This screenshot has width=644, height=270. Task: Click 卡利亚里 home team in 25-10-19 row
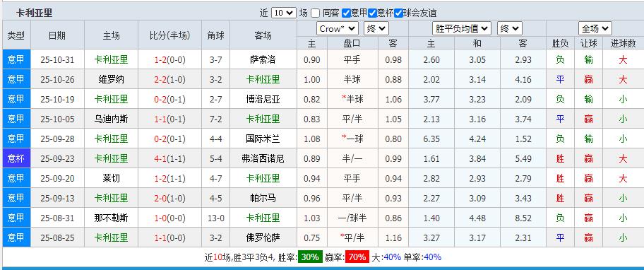112,99
